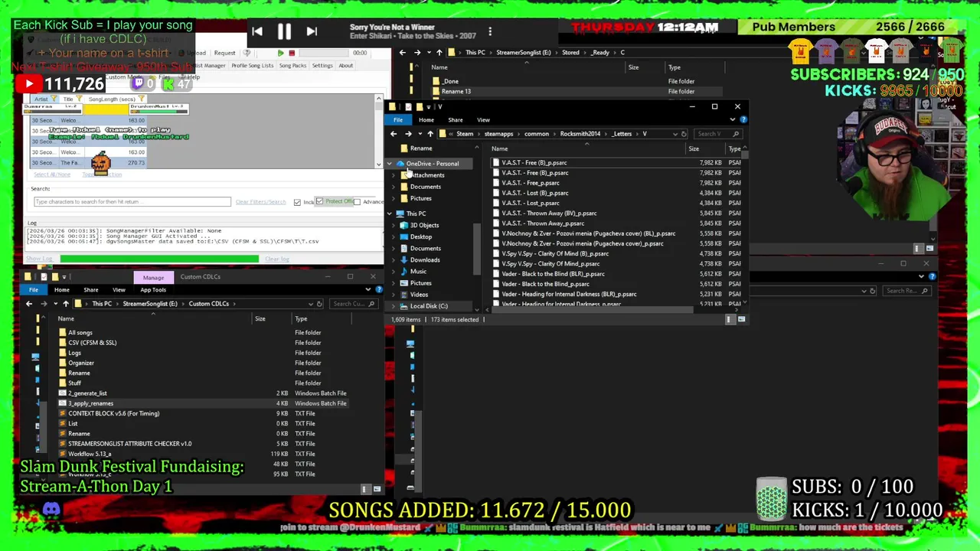Click SongLength column filter icon
The image size is (980, 551).
pos(142,99)
